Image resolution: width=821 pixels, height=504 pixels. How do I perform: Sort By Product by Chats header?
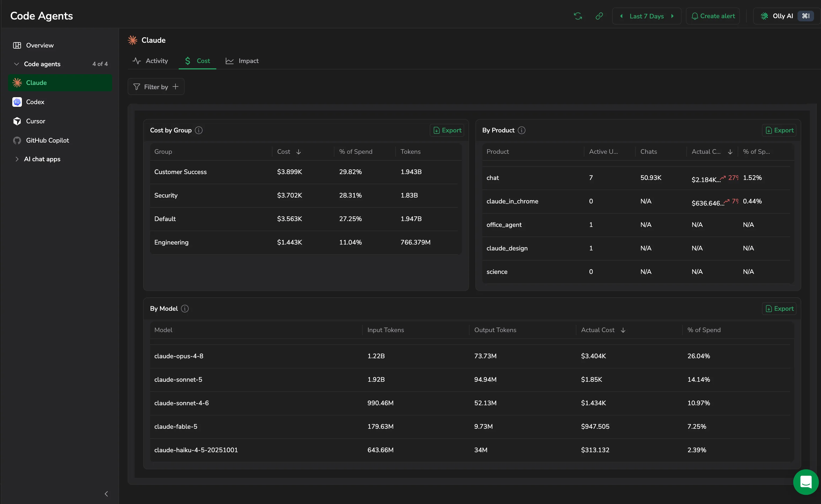(648, 152)
